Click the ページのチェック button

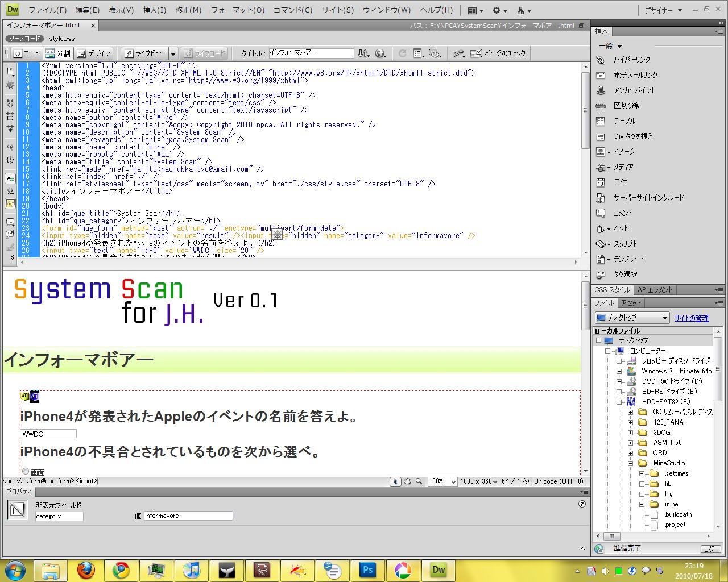click(498, 53)
